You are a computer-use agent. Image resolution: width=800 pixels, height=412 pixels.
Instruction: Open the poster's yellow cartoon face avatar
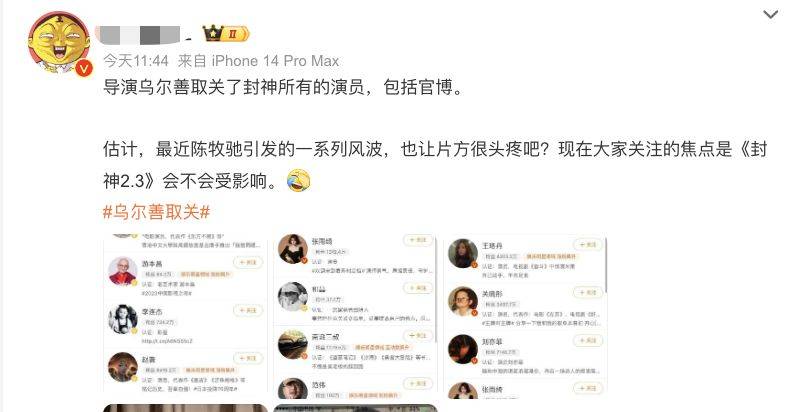click(59, 43)
